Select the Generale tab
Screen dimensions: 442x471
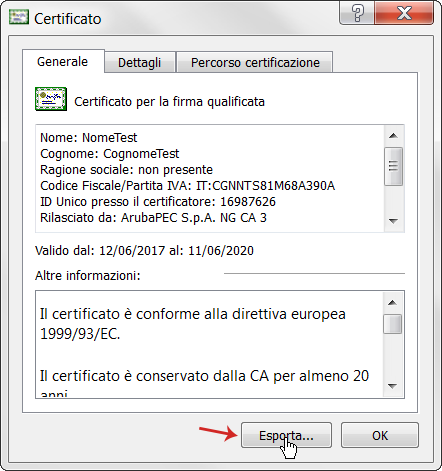[x=63, y=62]
